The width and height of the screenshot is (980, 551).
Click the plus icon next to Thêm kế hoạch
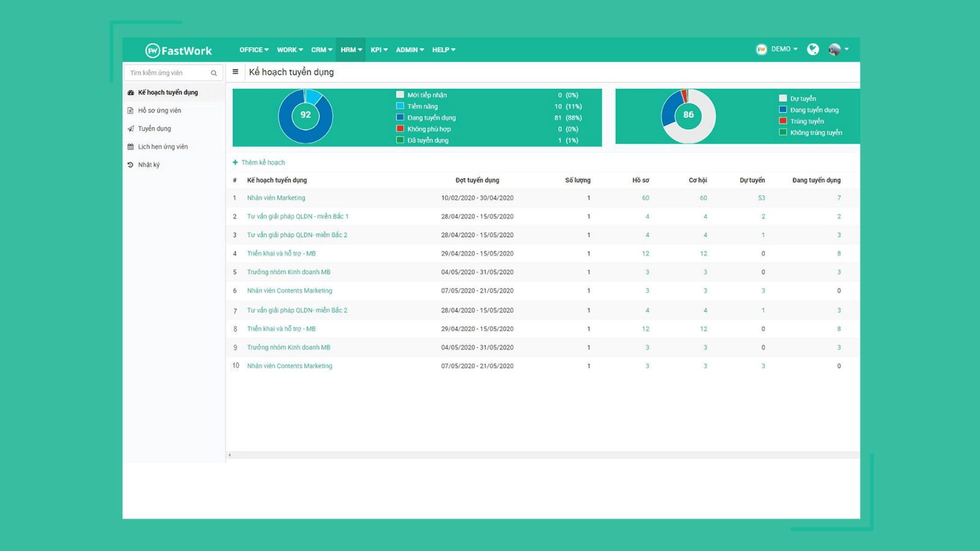235,162
